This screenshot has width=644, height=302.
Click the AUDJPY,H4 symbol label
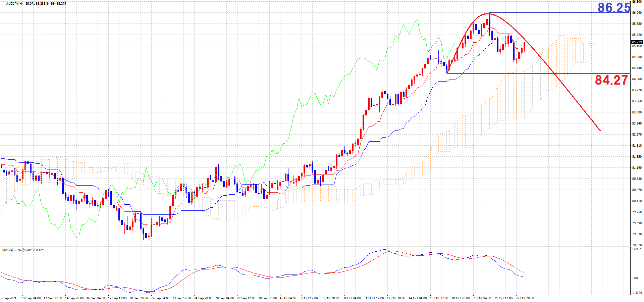point(15,4)
